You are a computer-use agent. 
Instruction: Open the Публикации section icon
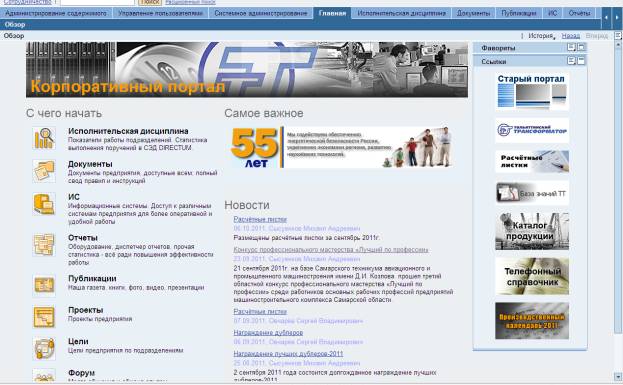[44, 285]
